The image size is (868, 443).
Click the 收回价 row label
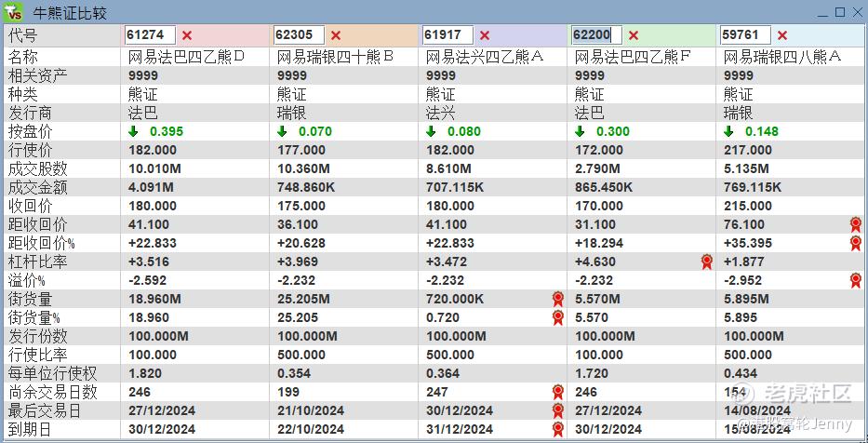point(31,206)
